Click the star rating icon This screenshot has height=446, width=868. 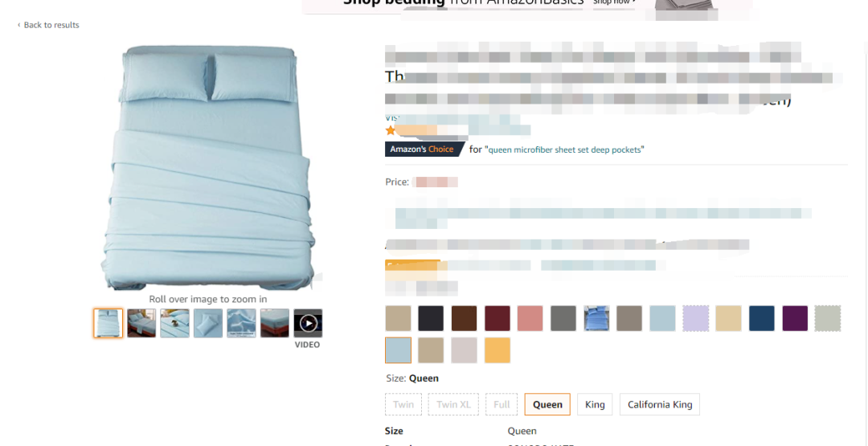(391, 131)
